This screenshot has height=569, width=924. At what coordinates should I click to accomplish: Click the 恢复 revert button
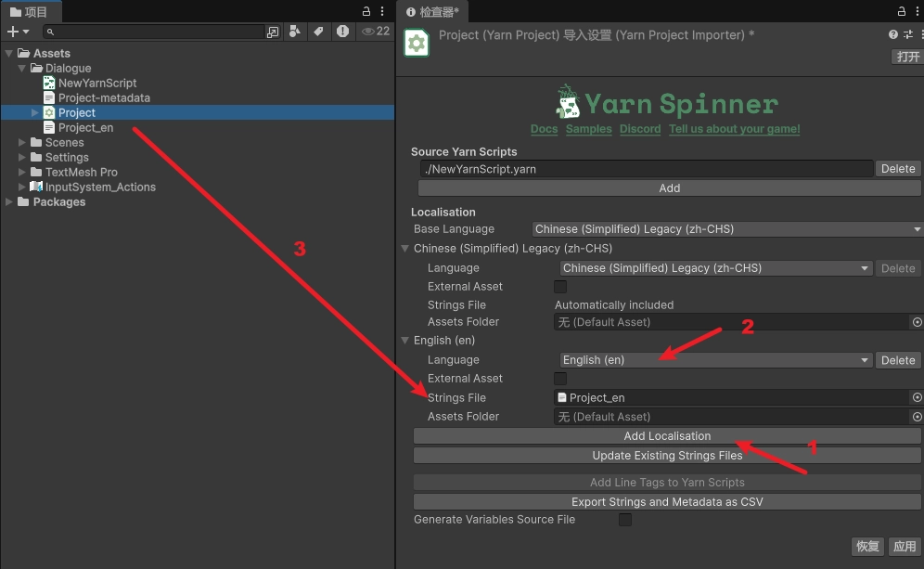click(867, 547)
